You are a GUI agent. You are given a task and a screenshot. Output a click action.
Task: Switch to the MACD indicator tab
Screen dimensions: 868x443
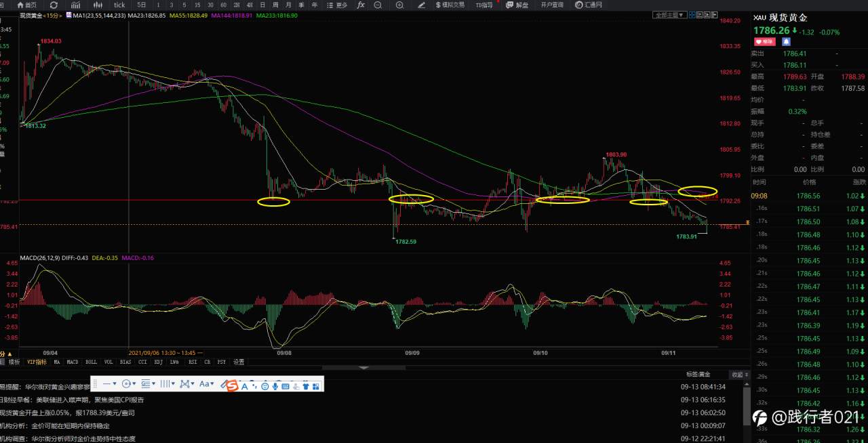coord(73,362)
